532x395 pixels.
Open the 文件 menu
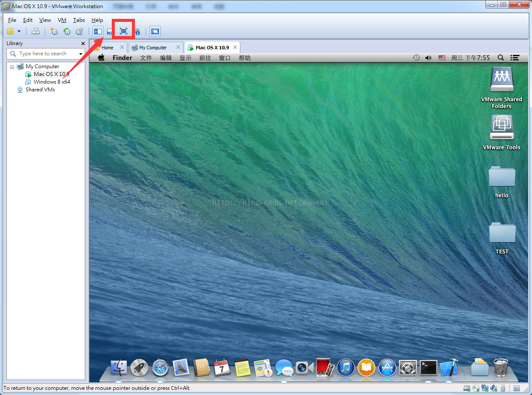point(146,58)
